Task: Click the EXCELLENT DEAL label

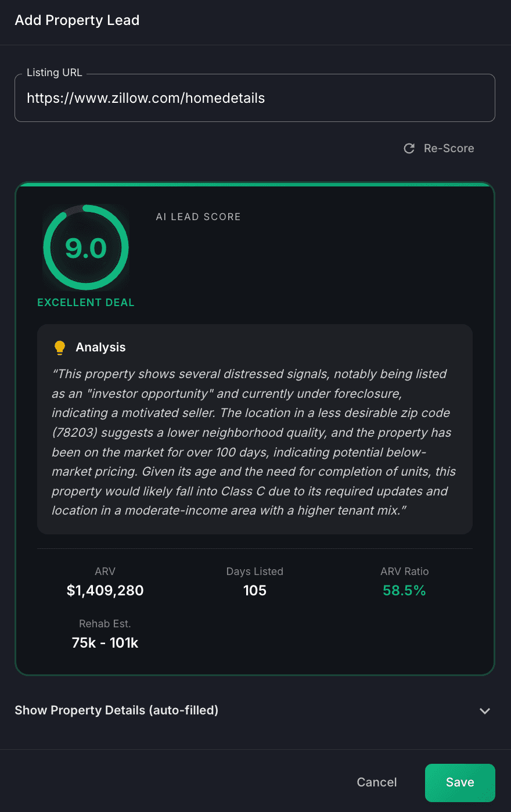Action: tap(85, 302)
